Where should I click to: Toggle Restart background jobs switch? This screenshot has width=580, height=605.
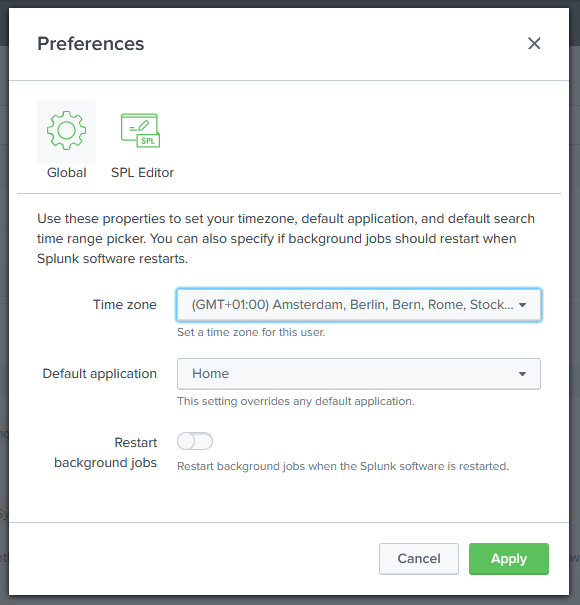point(195,441)
